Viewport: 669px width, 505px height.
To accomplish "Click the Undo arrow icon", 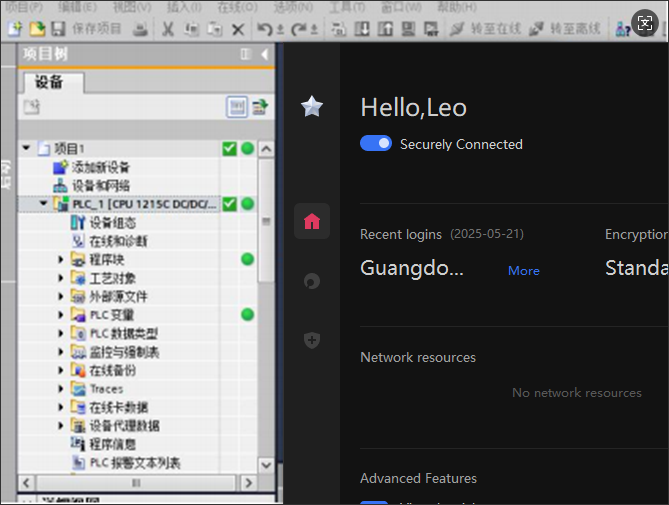I will pyautogui.click(x=265, y=29).
